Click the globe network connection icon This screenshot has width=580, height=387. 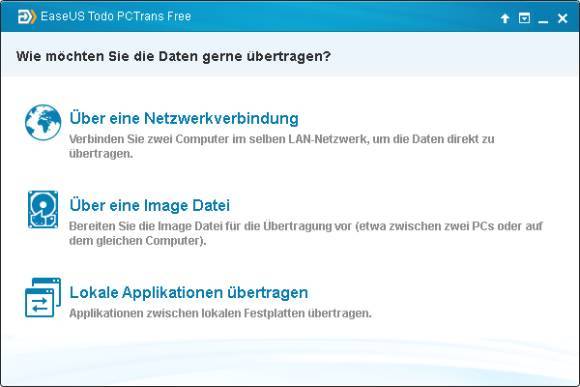click(x=43, y=122)
